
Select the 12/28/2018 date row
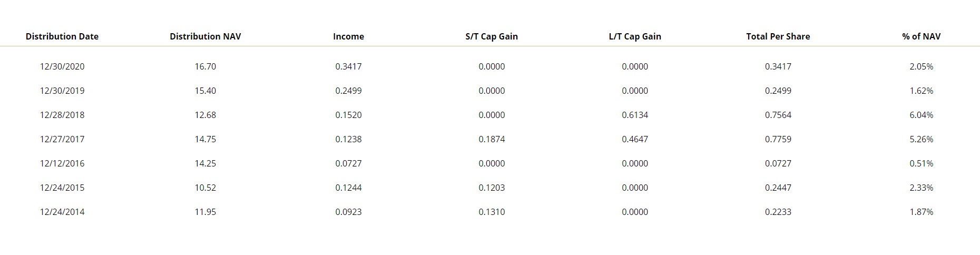[x=62, y=115]
